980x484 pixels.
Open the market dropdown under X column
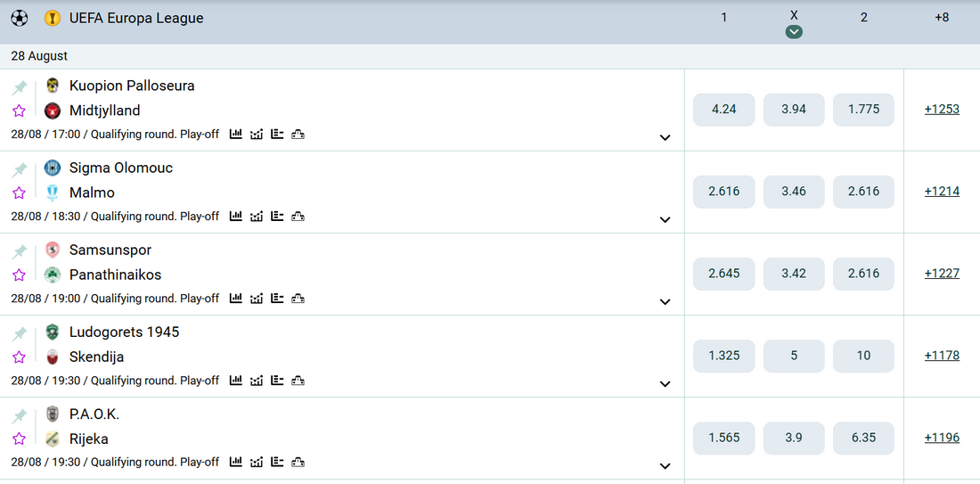pyautogui.click(x=794, y=32)
